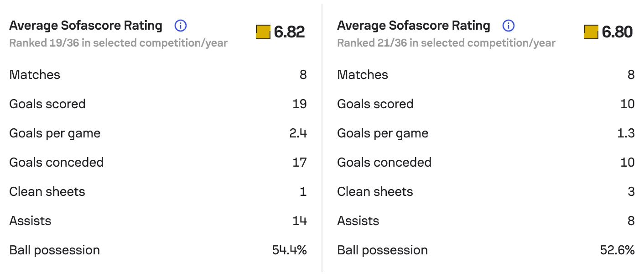Click the Assists label with value 8
Image resolution: width=644 pixels, height=274 pixels.
point(358,221)
